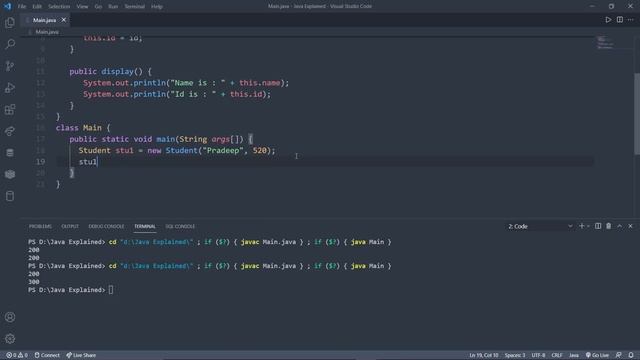
Task: Split the terminal panel
Action: pos(598,226)
